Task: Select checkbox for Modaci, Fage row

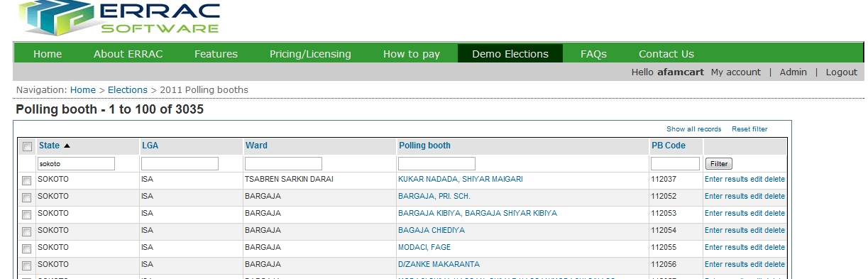Action: 28,248
